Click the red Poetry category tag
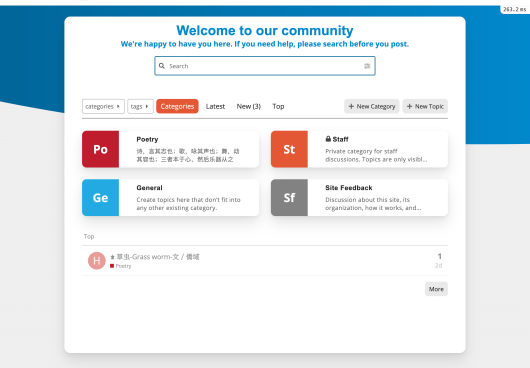Screen dimensions: 530x368 point(121,266)
